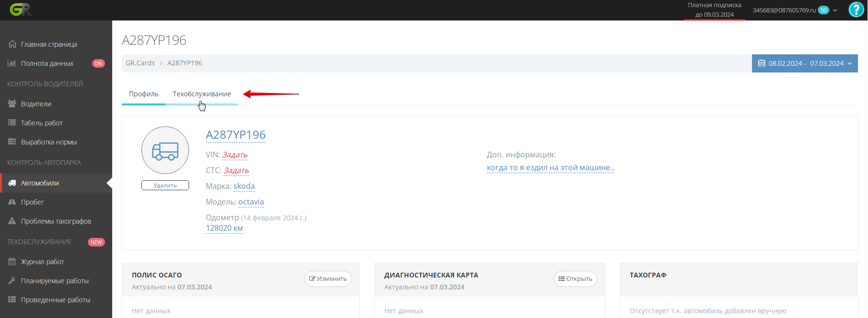Click the chart icon for Полнота данных
Viewport: 868px width, 318px height.
(12, 63)
